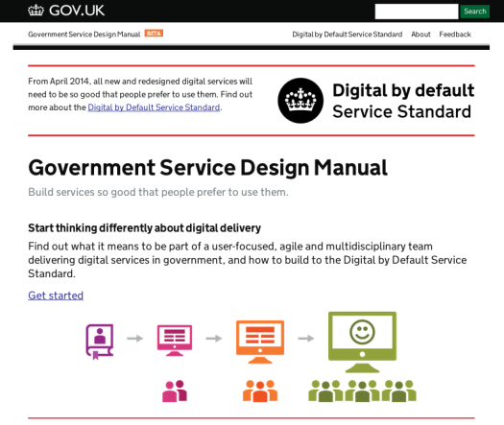Screen dimensions: 504x425
Task: Click the first grey arrow after book icon
Action: click(x=135, y=339)
